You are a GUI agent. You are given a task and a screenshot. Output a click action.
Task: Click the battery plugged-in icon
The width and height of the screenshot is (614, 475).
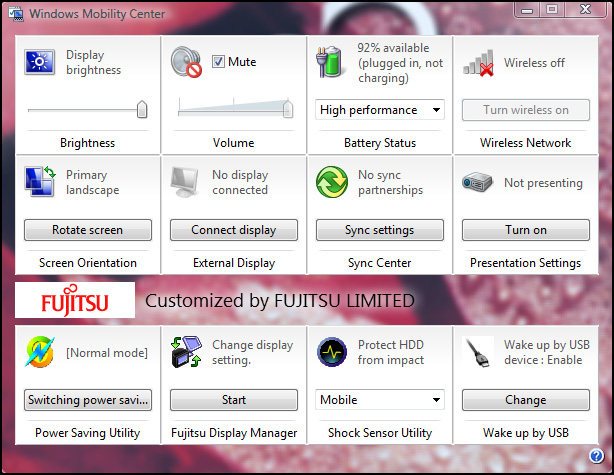[330, 62]
